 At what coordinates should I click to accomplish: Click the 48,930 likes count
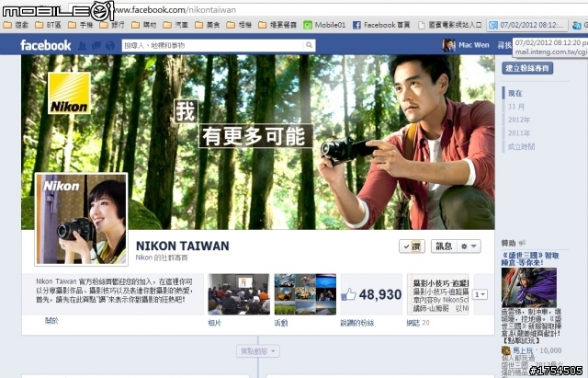coord(379,294)
